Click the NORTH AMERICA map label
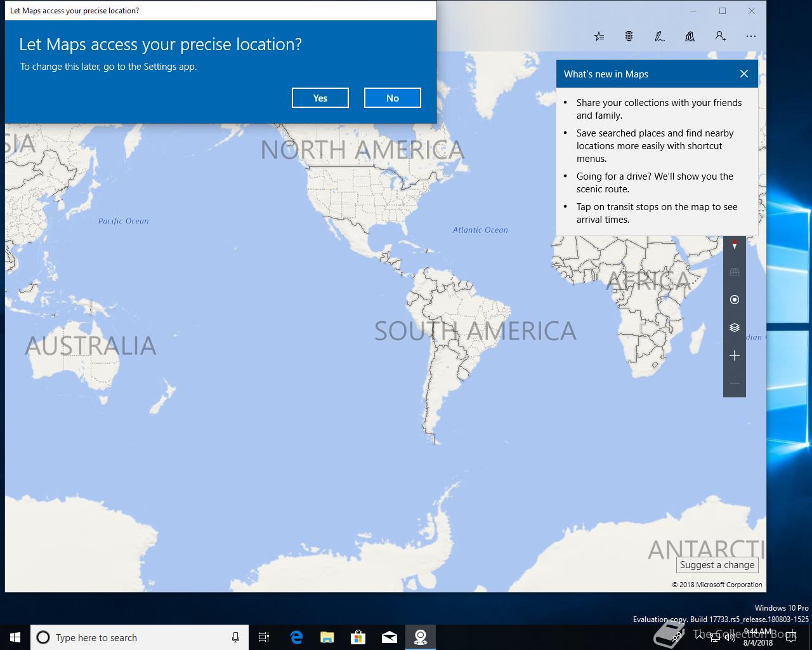The image size is (812, 650). [362, 150]
